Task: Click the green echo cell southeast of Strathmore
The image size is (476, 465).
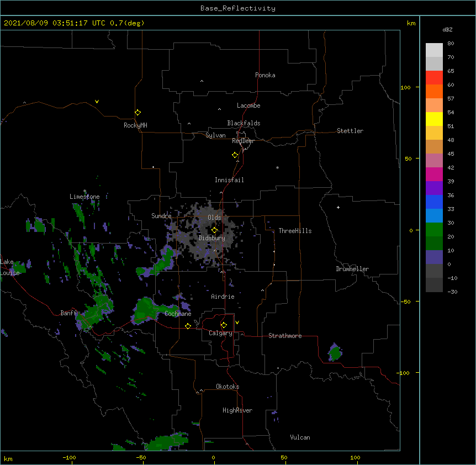Action: click(x=335, y=352)
